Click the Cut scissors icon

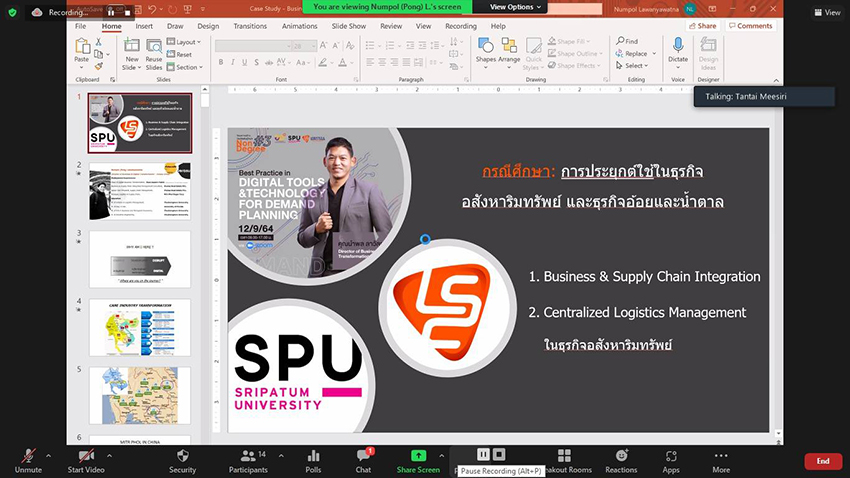click(x=99, y=42)
